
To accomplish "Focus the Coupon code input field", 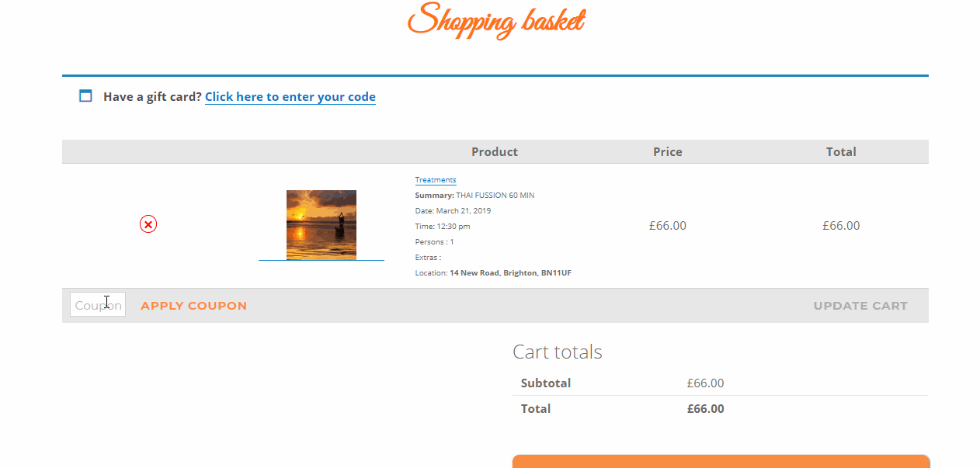I will coord(98,304).
